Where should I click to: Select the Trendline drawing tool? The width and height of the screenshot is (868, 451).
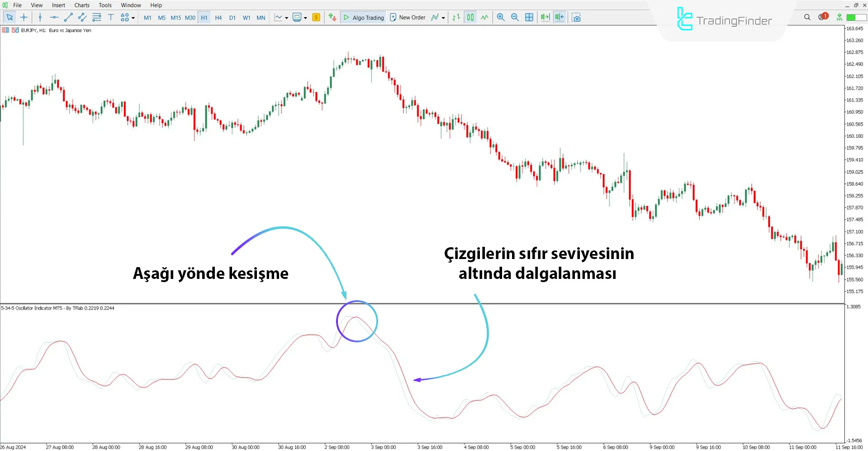pyautogui.click(x=68, y=17)
